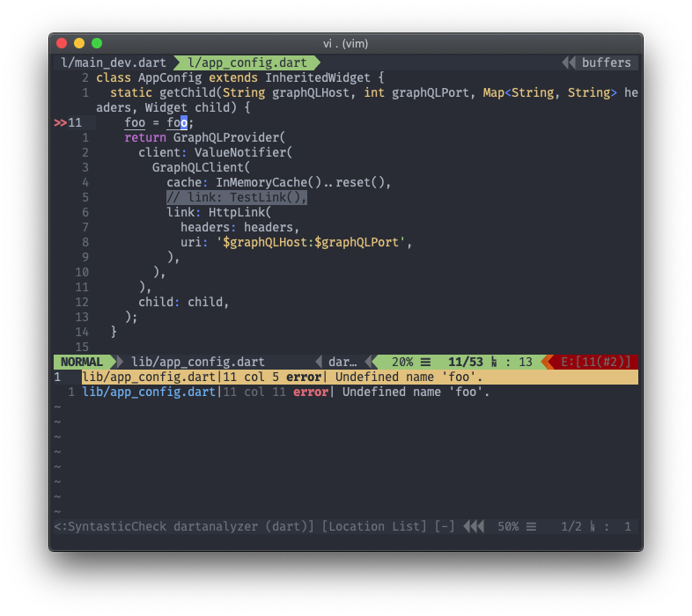
Task: Click the red E:[11(#2)] error segment
Action: pyautogui.click(x=595, y=362)
